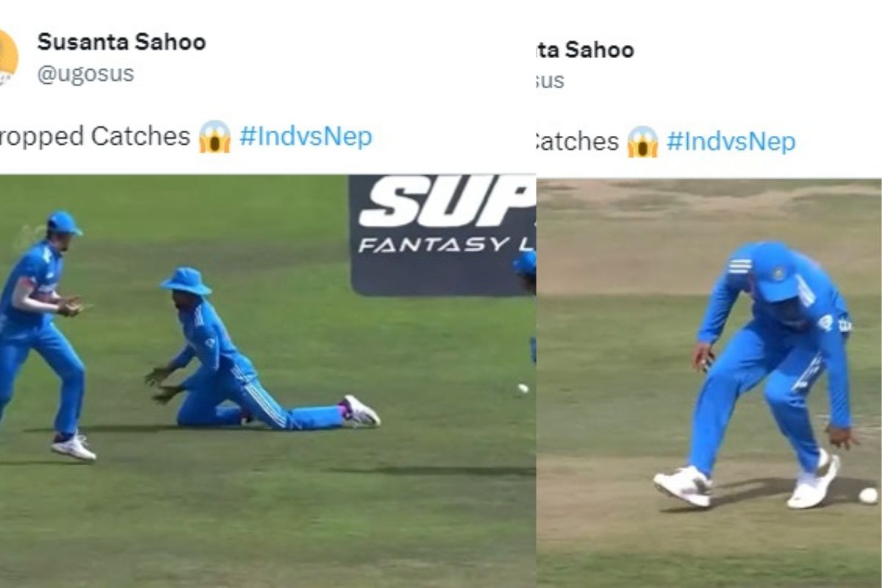Click the ball beside fielder's shoe
Screen dimensions: 882x588
coord(868,495)
